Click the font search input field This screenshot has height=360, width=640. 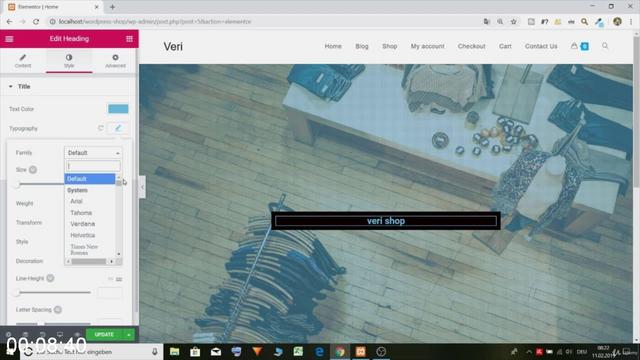point(93,166)
